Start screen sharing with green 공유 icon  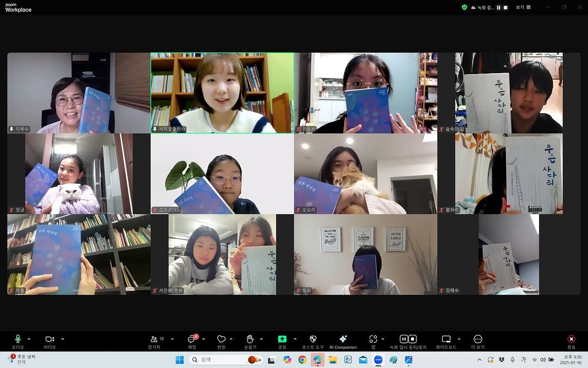tap(282, 339)
